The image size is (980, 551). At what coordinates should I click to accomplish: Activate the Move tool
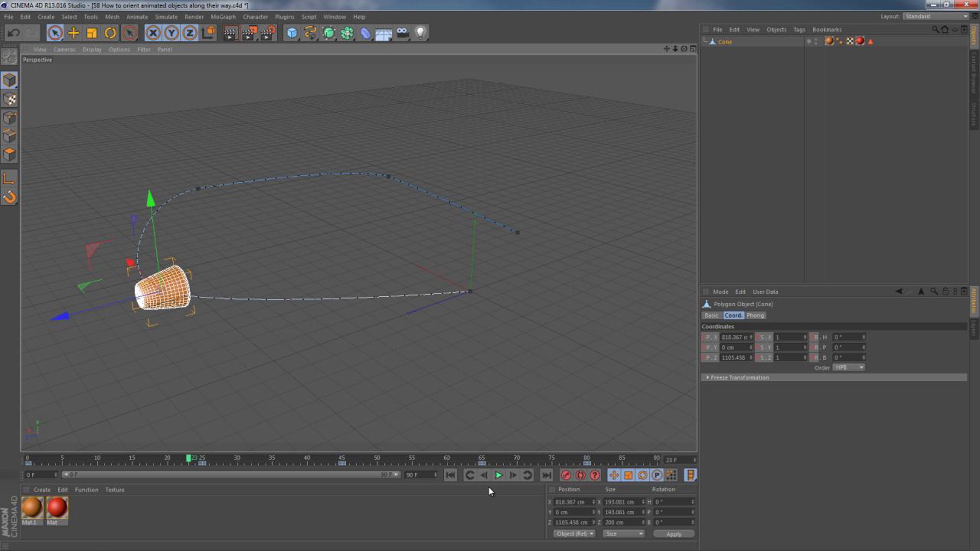tap(73, 33)
